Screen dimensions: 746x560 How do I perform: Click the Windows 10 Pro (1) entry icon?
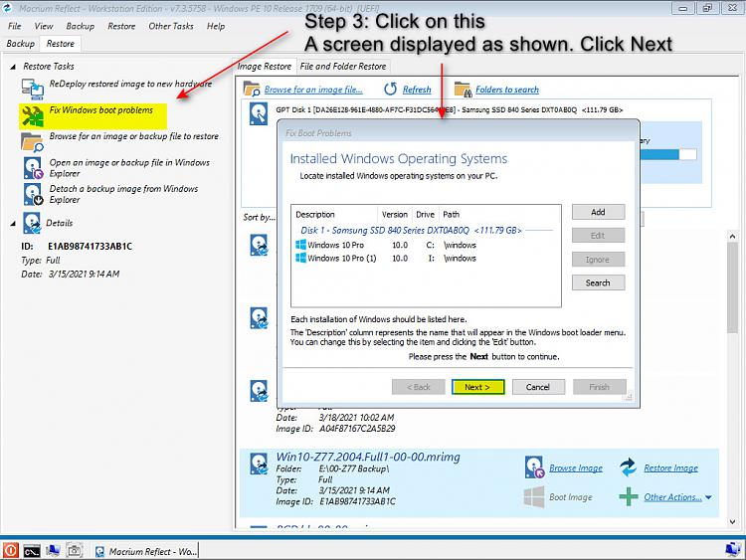click(x=300, y=258)
